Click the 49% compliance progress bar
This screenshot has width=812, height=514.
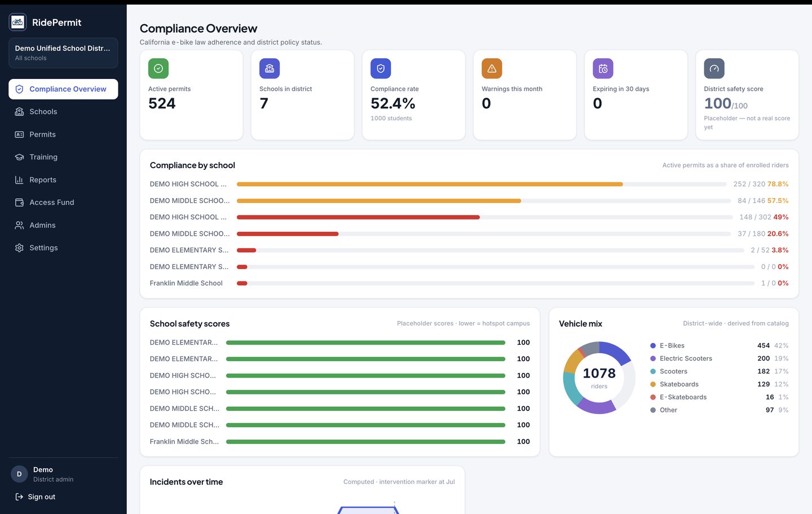(485, 217)
